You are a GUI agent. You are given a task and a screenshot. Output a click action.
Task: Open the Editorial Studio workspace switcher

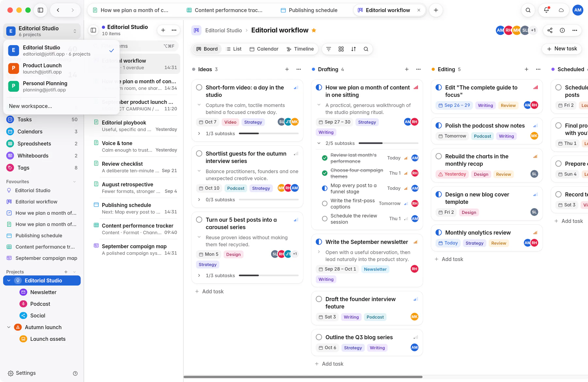click(42, 31)
